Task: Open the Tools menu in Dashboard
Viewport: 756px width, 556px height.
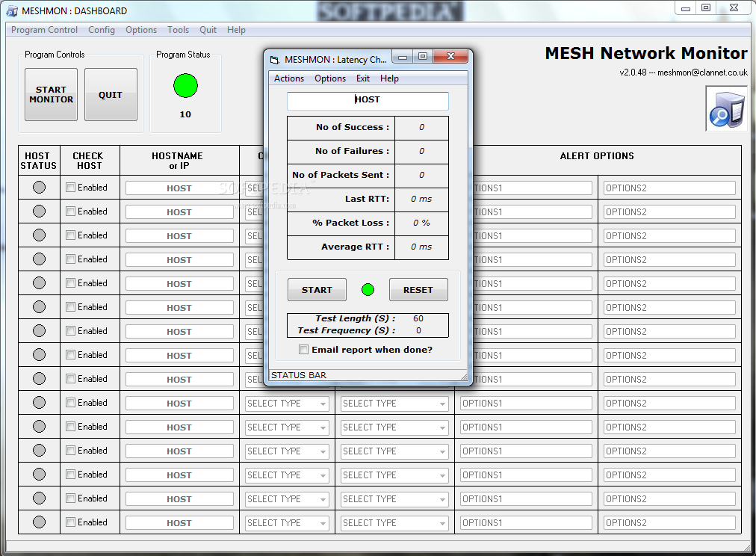Action: [x=178, y=30]
